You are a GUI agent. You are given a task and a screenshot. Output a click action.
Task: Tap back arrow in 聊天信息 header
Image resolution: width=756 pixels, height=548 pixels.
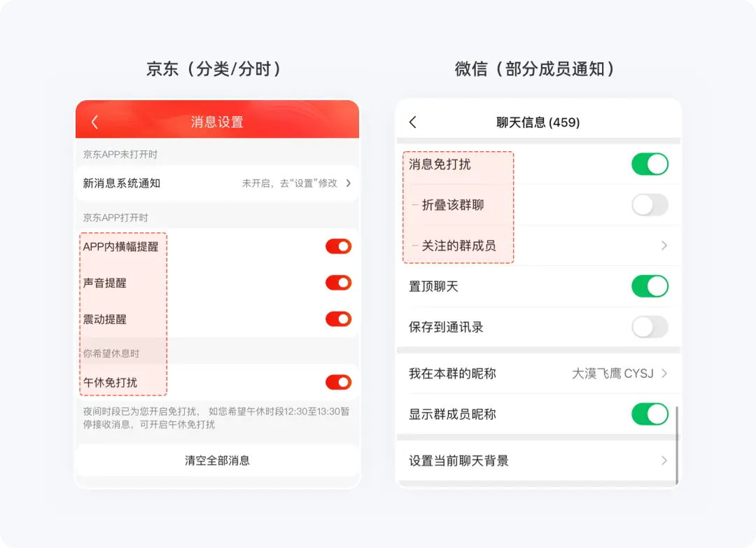point(413,122)
